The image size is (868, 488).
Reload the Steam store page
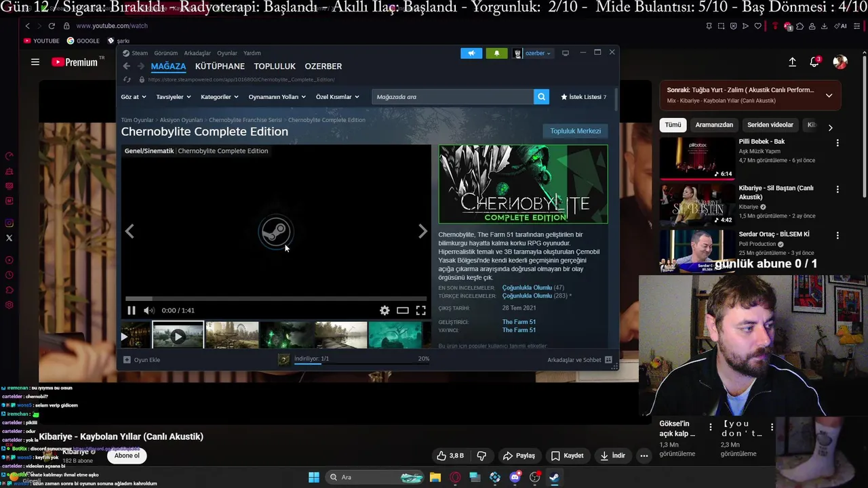(127, 79)
